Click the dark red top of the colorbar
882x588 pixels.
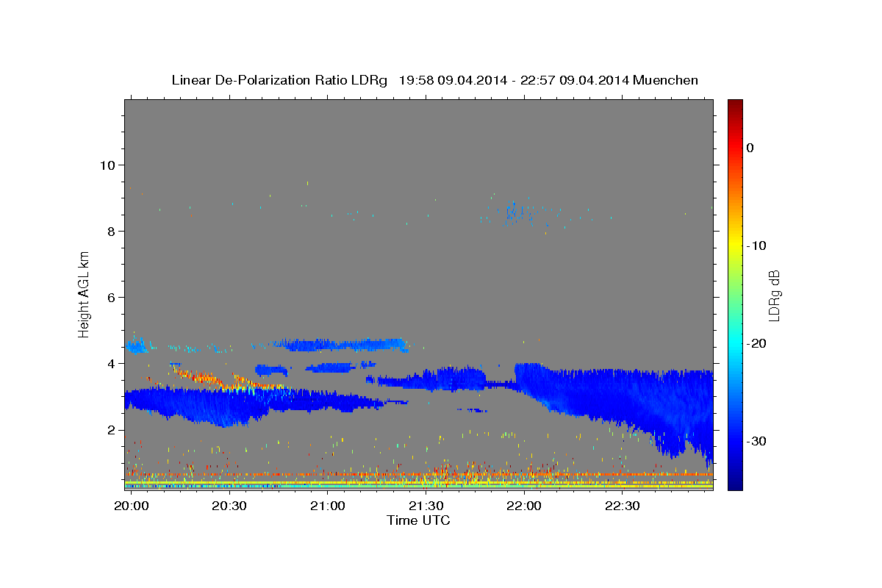pos(735,105)
